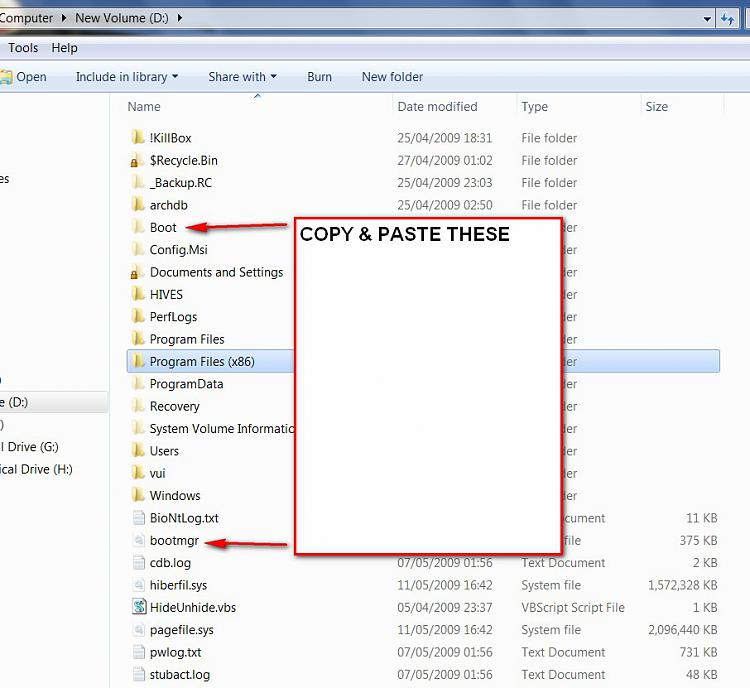Click System Volume Information folder icon
Screen dimensions: 750x688
[x=138, y=429]
